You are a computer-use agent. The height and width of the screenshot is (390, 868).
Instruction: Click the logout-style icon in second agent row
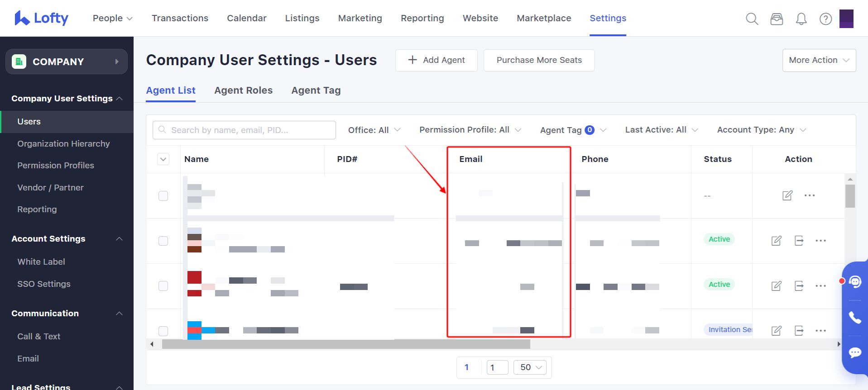tap(799, 241)
